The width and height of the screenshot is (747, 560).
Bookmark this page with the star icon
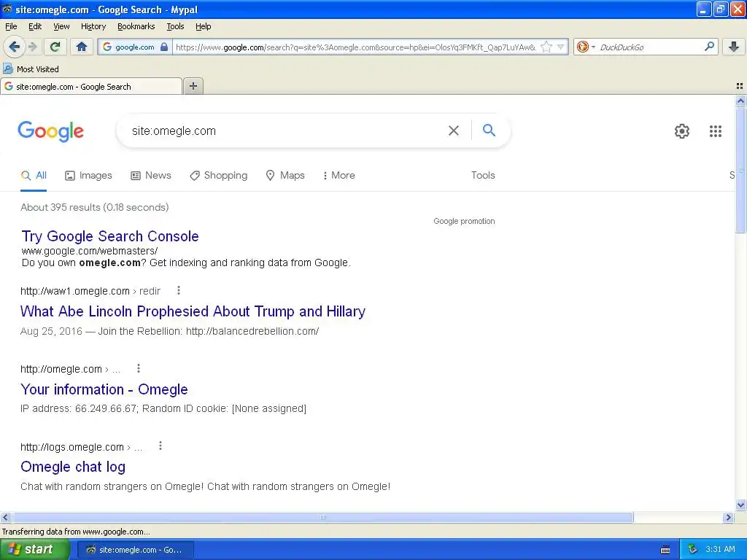(546, 47)
